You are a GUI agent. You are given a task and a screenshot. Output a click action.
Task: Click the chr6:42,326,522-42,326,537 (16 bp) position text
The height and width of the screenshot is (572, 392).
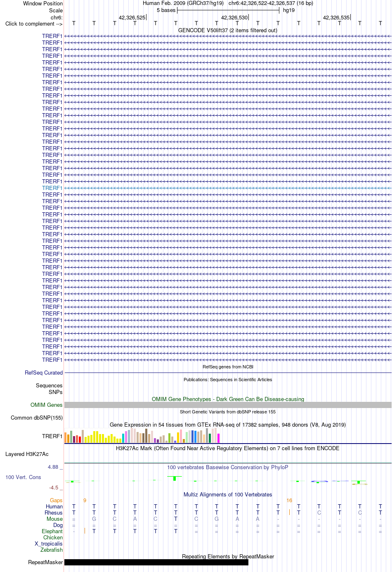pyautogui.click(x=271, y=3)
